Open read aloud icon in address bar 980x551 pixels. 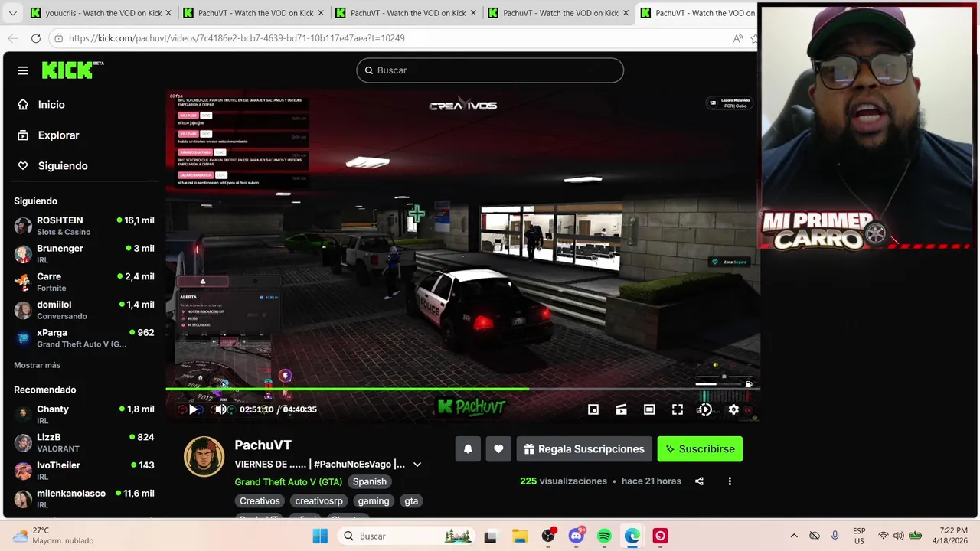[x=738, y=38]
